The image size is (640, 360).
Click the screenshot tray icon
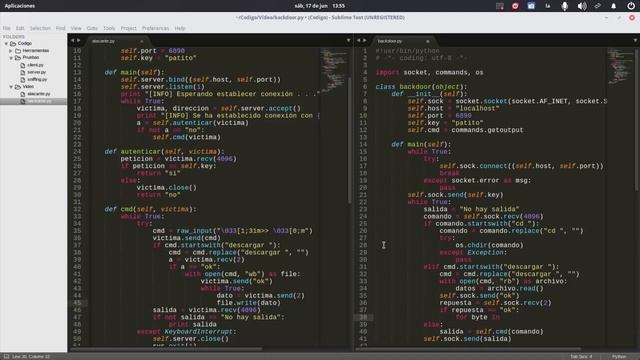click(500, 6)
